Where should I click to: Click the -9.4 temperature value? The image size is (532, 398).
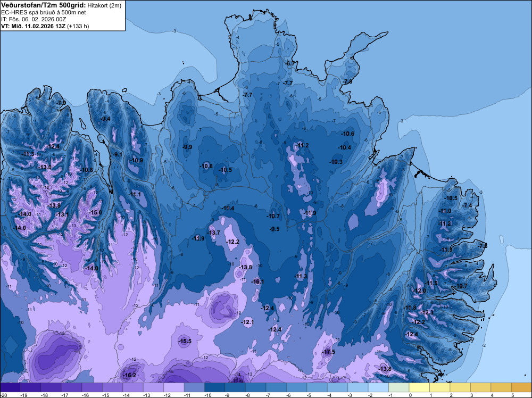[106, 119]
